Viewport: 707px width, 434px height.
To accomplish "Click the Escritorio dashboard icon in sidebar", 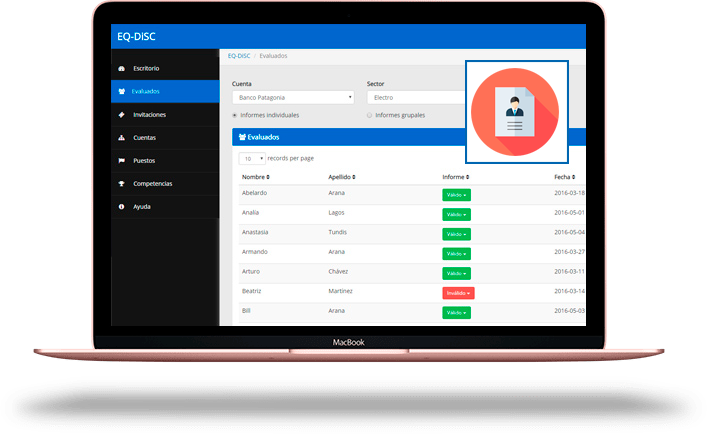I will (122, 68).
